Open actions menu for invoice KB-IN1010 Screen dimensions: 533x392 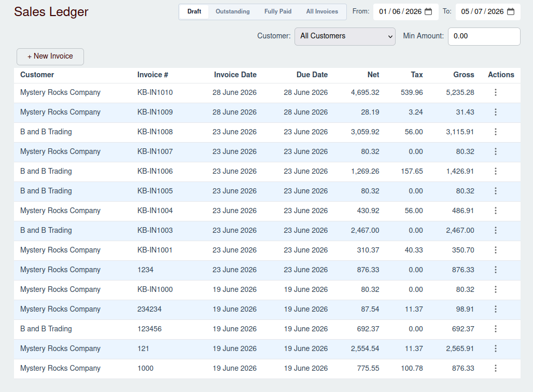point(496,92)
